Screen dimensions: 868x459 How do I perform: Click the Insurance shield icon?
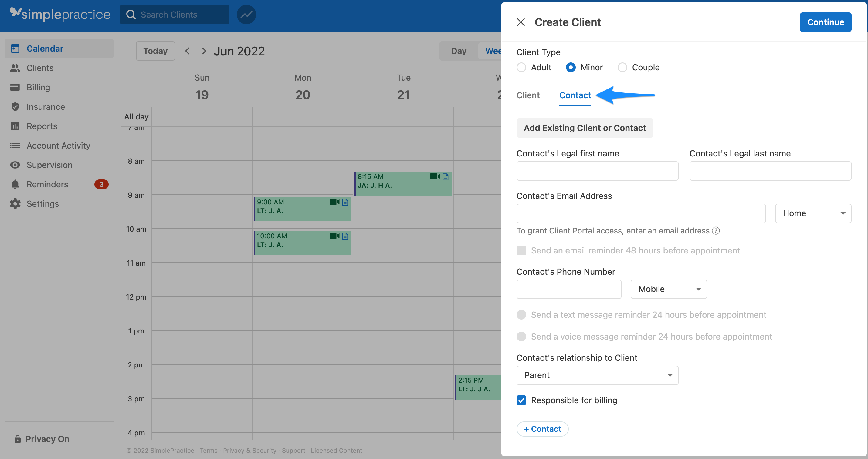[x=15, y=107]
